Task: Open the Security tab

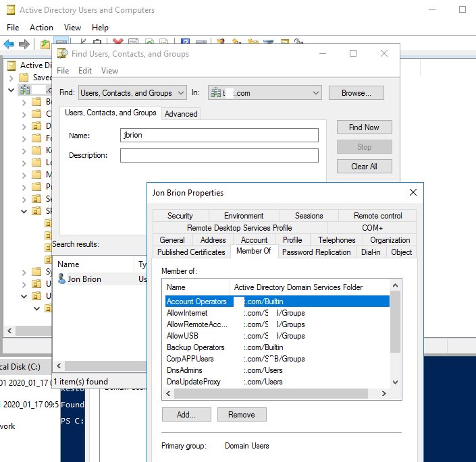Action: pyautogui.click(x=180, y=216)
